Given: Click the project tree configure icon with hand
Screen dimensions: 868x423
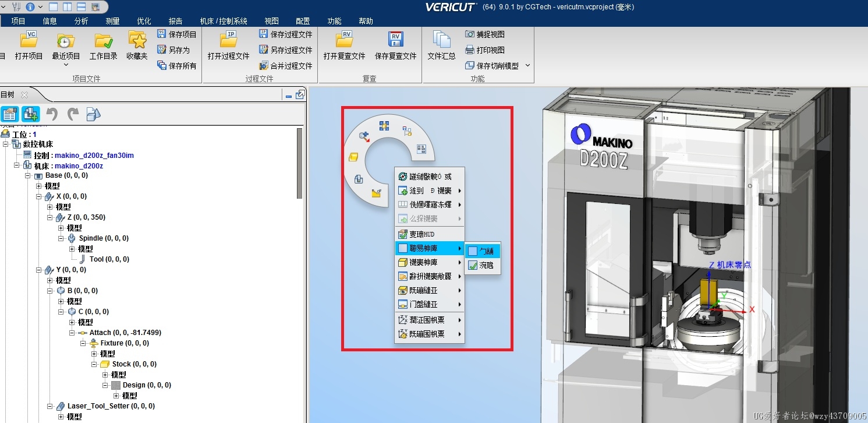Looking at the screenshot, I should [9, 114].
